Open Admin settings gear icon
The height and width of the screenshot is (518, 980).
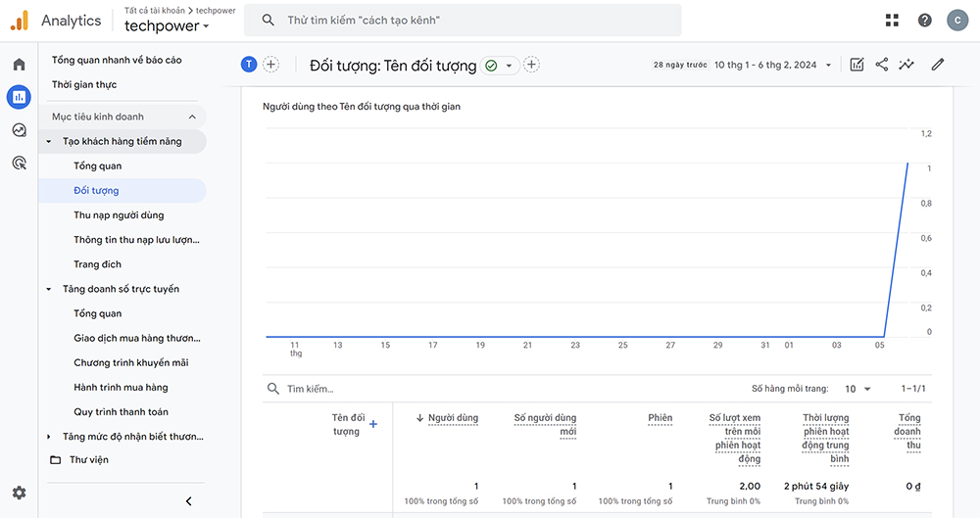tap(19, 493)
